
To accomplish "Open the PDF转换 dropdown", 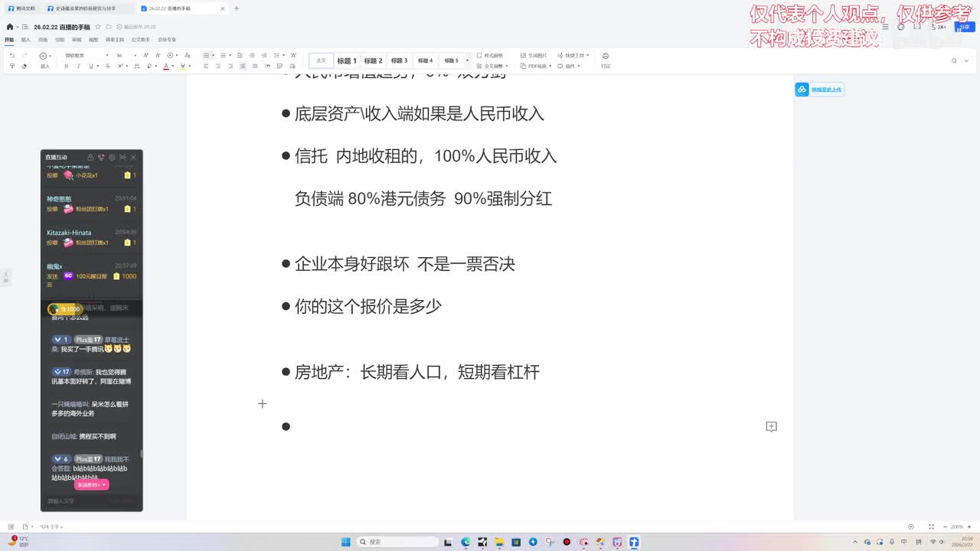I will [537, 66].
